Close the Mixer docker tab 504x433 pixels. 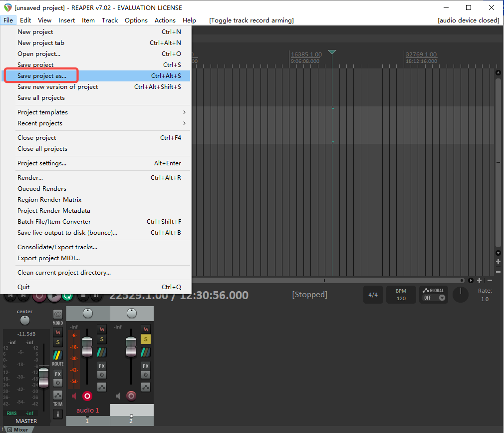[9, 430]
